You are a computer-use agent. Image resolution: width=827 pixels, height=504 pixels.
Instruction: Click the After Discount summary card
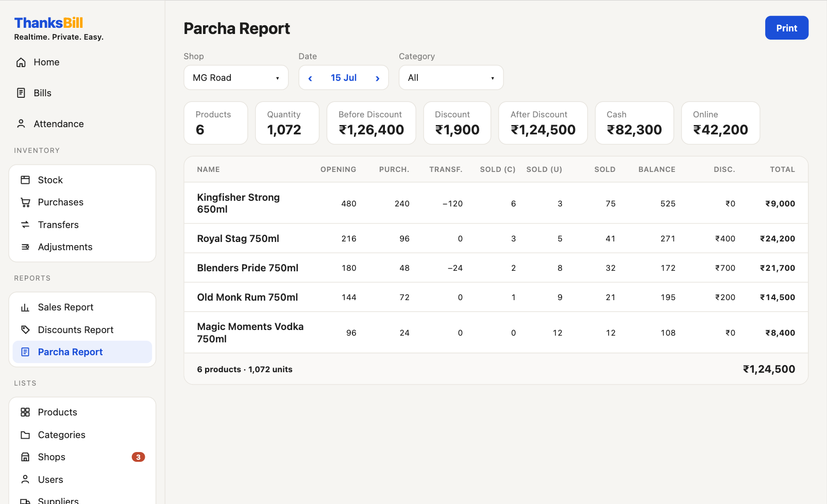[543, 123]
